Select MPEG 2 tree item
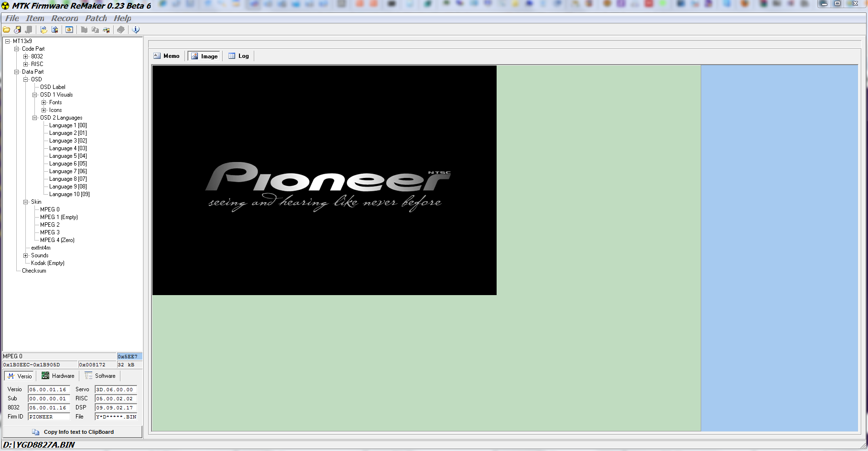Viewport: 868px width, 451px height. (50, 225)
